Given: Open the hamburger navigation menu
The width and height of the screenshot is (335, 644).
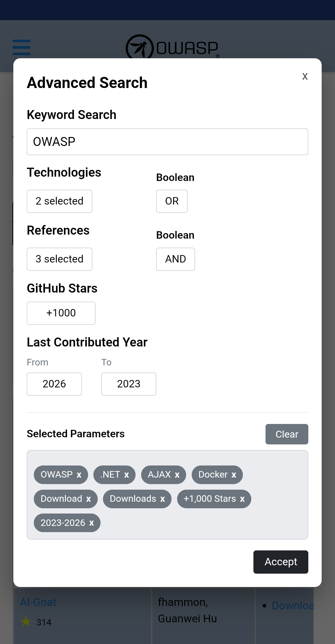Looking at the screenshot, I should pos(21,47).
